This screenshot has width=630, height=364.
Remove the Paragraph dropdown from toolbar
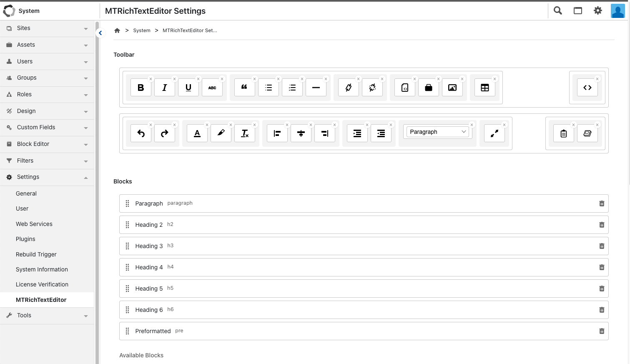pos(472,125)
